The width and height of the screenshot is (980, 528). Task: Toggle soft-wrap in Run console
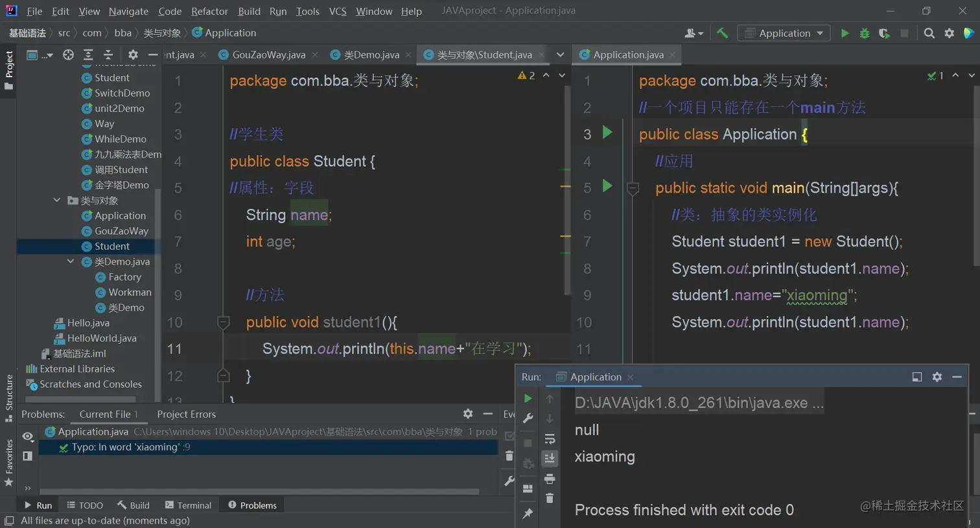tap(550, 439)
